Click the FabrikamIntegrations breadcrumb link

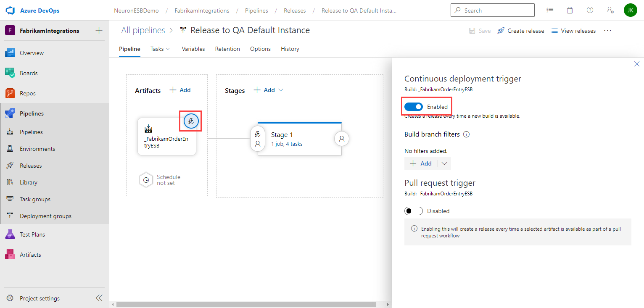click(202, 11)
